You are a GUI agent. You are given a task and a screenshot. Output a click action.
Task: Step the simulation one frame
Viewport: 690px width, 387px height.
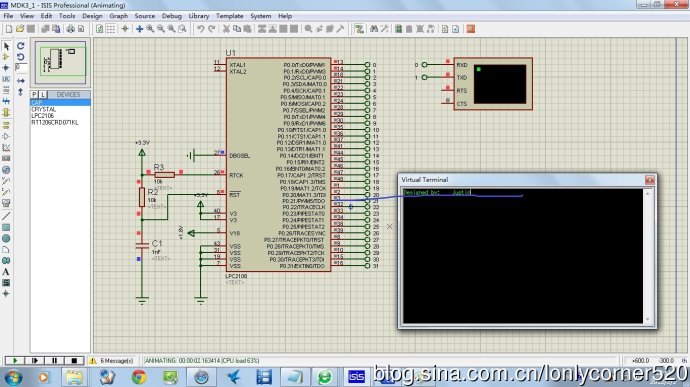[x=34, y=361]
